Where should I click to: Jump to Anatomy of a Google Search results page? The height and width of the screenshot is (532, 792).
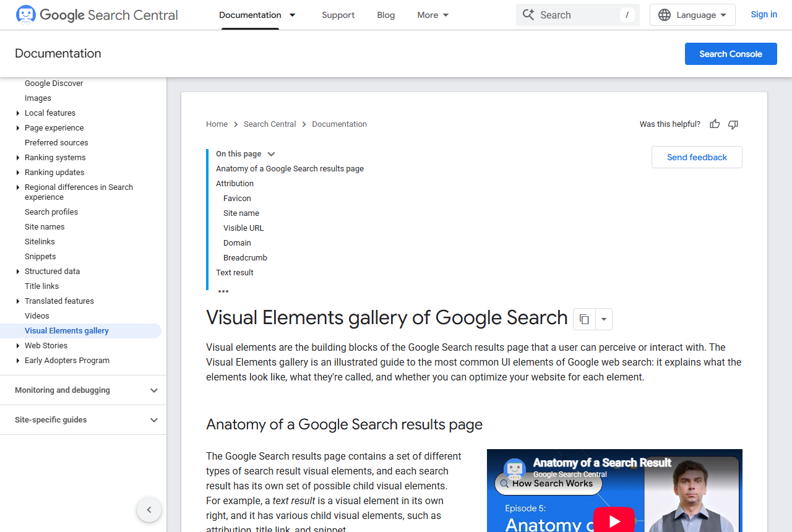290,169
